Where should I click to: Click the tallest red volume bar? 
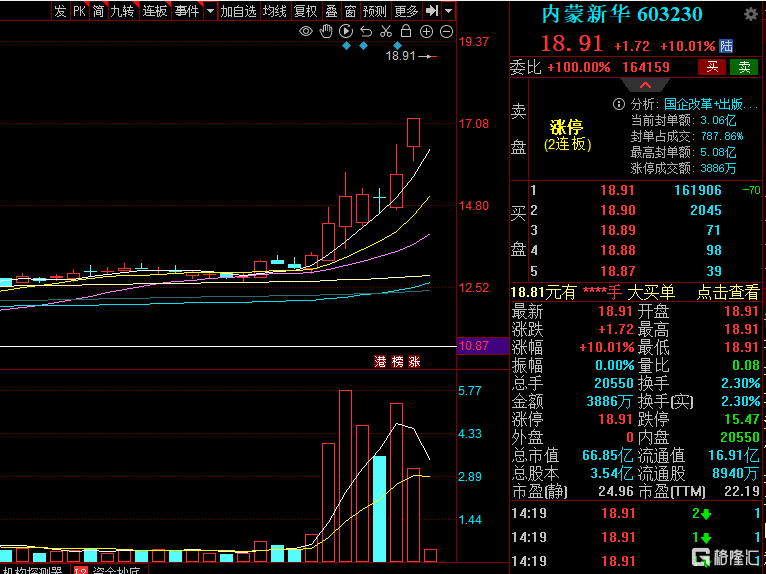coord(345,476)
